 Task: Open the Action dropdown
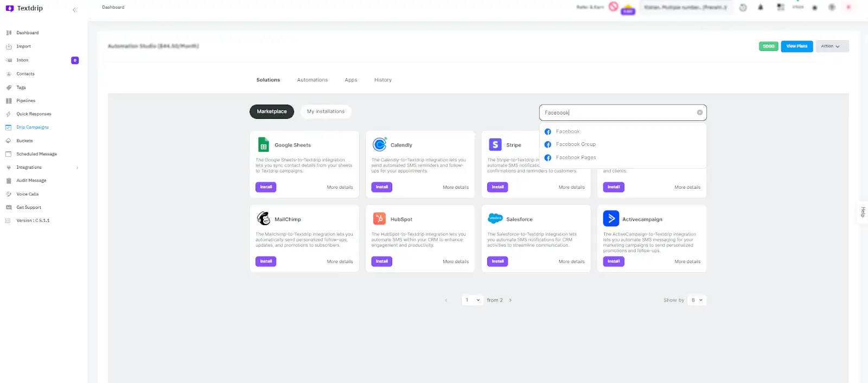831,47
